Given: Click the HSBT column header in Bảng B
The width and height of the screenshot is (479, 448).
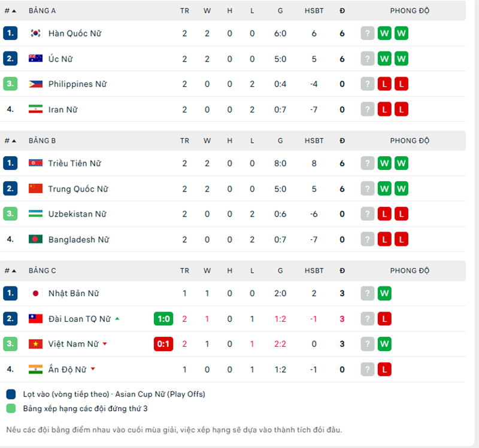Looking at the screenshot, I should 314,141.
